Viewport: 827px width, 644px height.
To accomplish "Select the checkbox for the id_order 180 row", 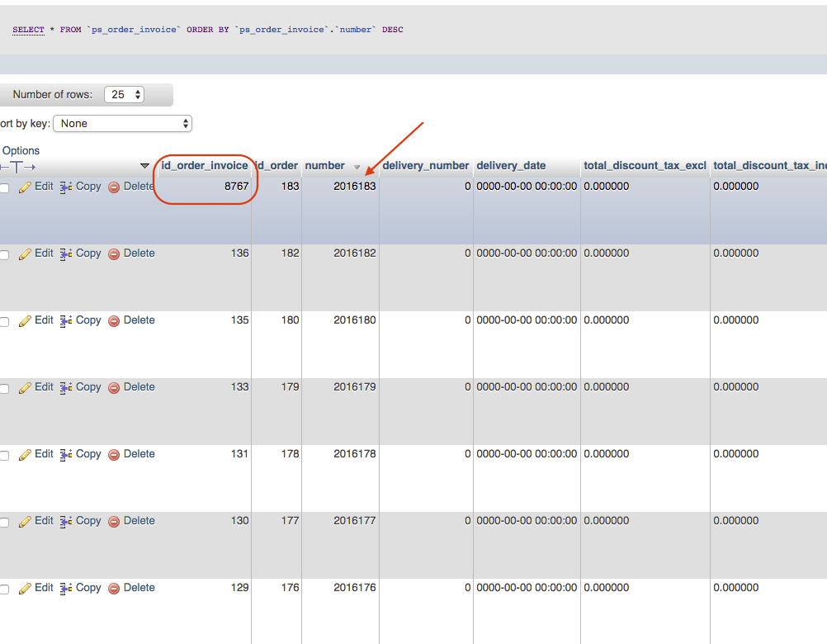I will click(x=4, y=322).
